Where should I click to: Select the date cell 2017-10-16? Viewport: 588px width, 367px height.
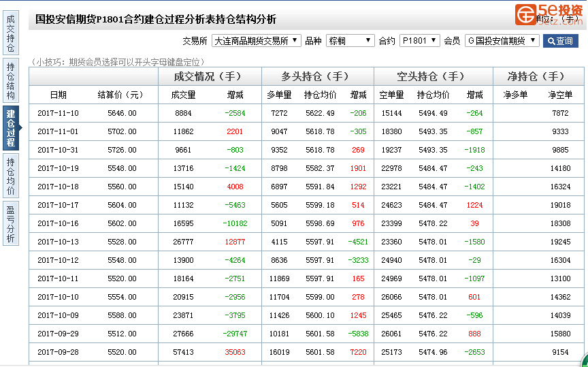[58, 223]
